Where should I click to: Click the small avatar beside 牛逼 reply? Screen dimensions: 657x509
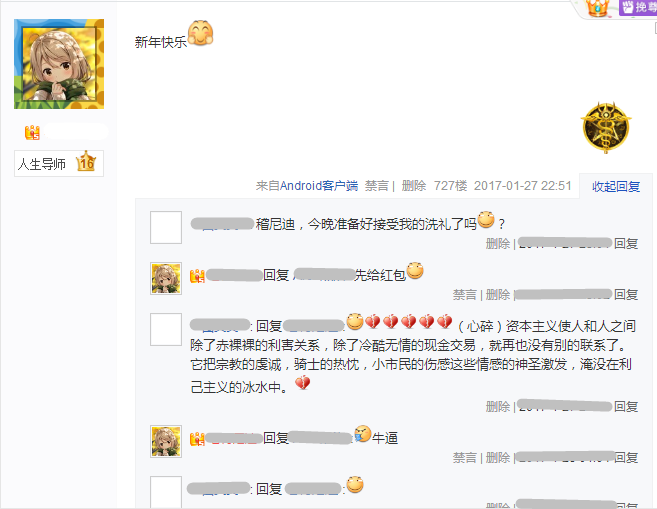tap(166, 441)
